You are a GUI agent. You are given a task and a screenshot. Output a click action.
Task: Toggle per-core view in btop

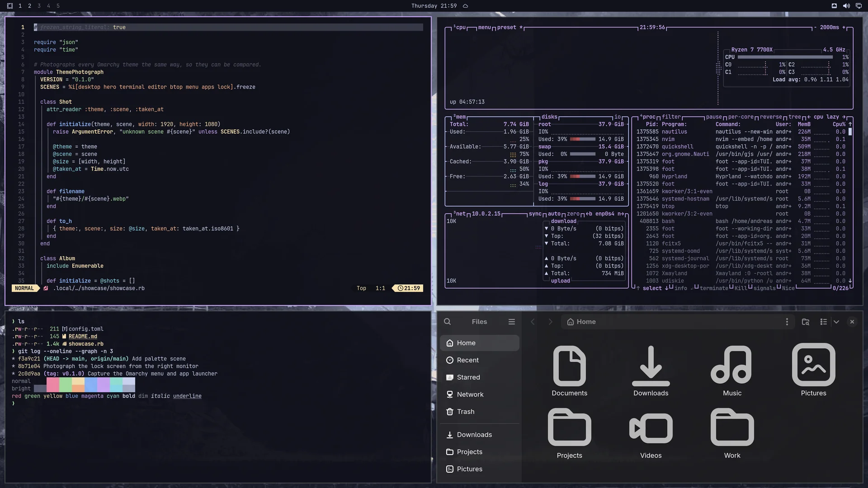[741, 117]
